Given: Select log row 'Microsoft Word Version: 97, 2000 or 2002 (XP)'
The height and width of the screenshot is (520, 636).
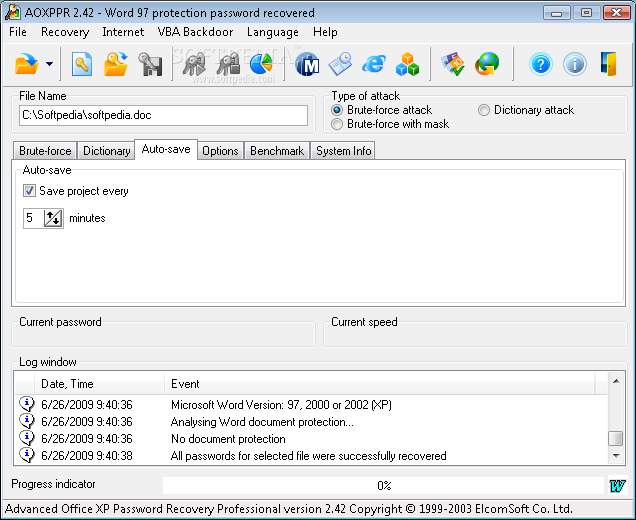Looking at the screenshot, I should [x=311, y=405].
